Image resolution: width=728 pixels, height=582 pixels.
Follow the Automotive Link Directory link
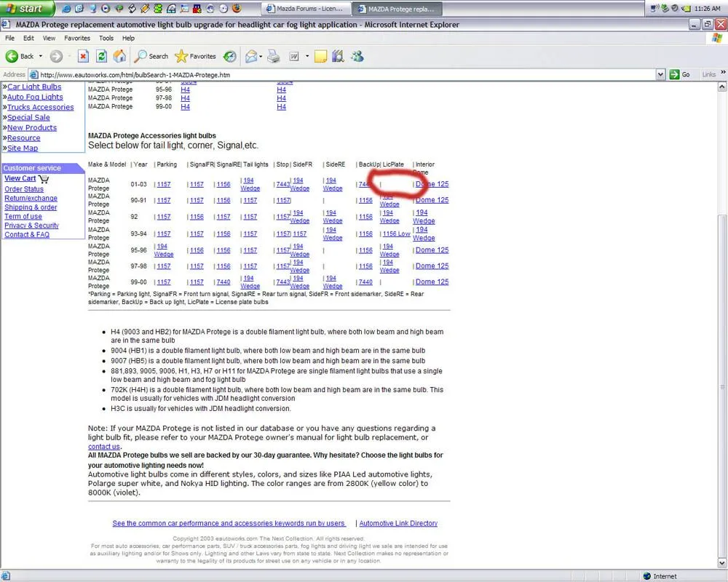(x=398, y=523)
